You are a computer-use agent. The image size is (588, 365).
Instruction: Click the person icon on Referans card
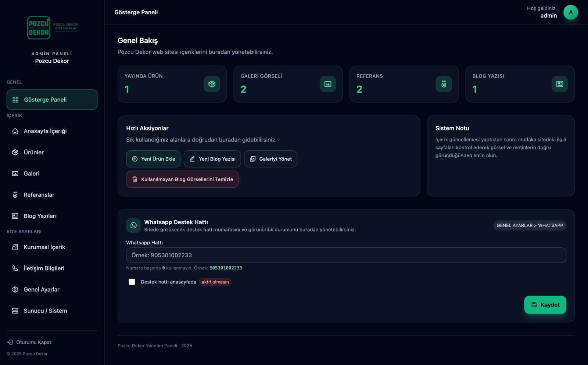coord(444,84)
